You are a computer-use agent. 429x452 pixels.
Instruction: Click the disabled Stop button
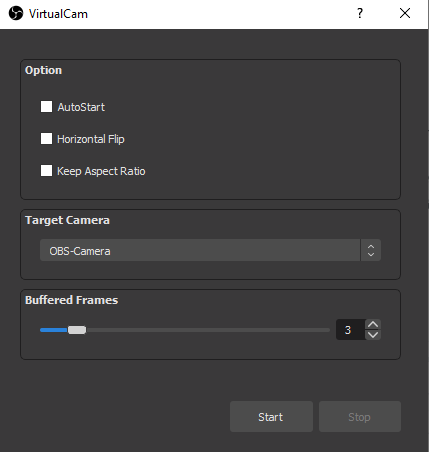pos(360,417)
